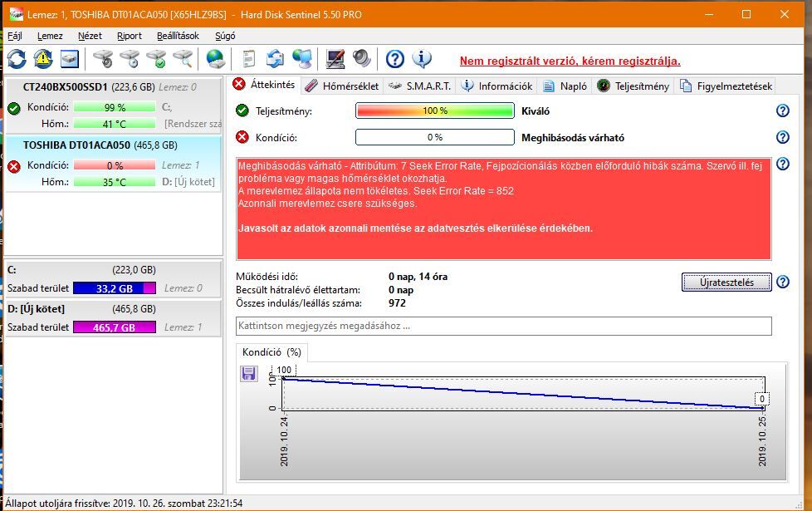Open the report document toolbar icon
This screenshot has width=812, height=511.
(x=248, y=59)
